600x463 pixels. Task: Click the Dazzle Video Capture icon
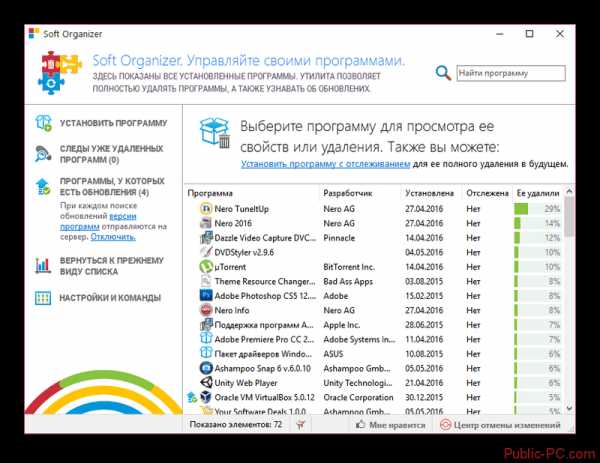click(206, 238)
